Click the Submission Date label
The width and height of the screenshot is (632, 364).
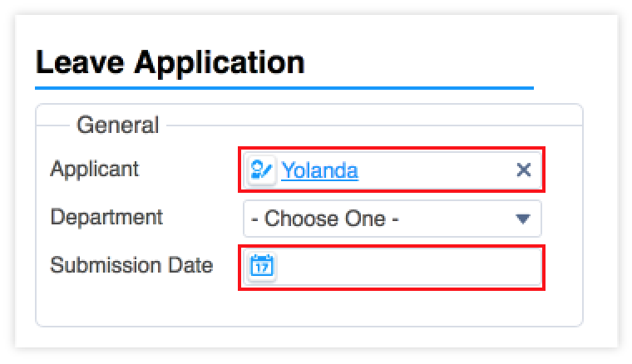click(x=131, y=265)
